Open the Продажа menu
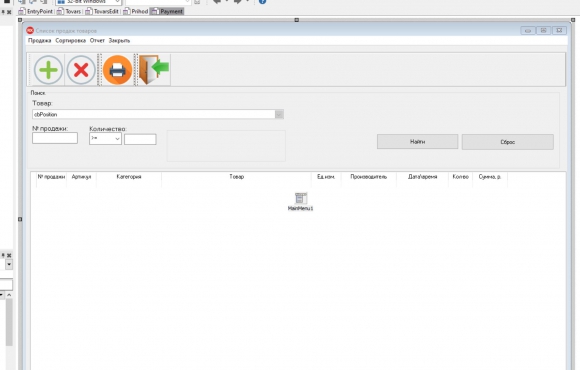 click(40, 41)
